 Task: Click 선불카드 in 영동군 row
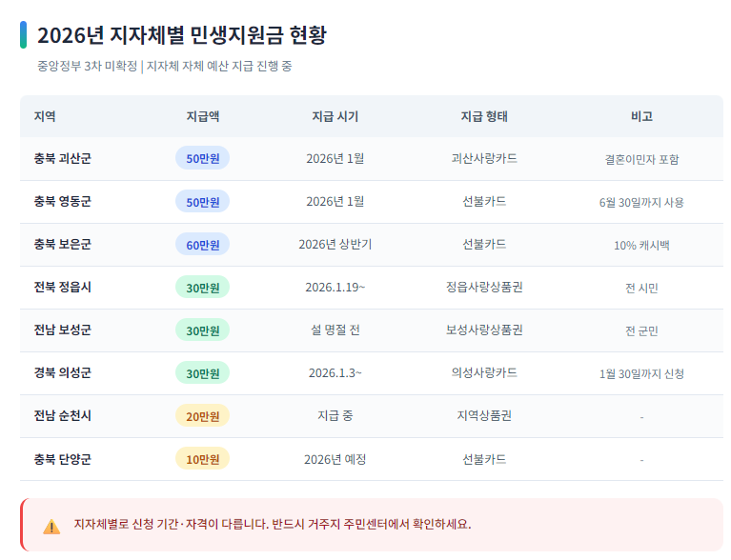[484, 201]
